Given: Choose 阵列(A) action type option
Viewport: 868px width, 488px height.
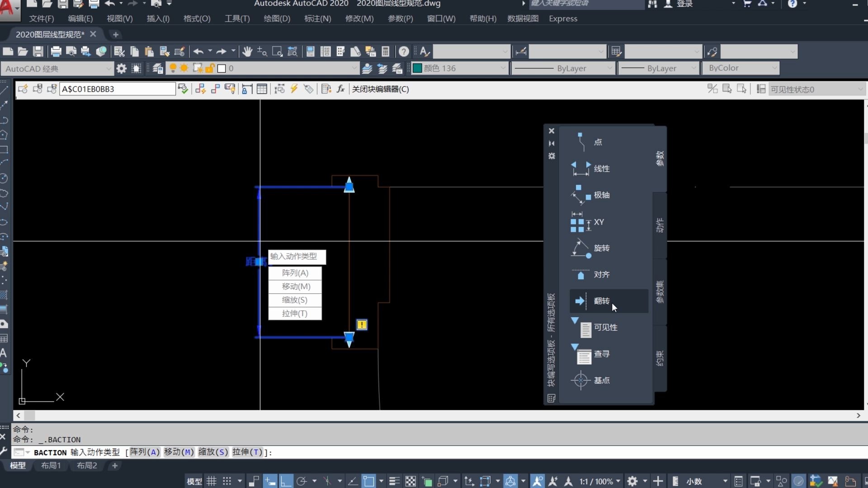Looking at the screenshot, I should click(x=295, y=273).
